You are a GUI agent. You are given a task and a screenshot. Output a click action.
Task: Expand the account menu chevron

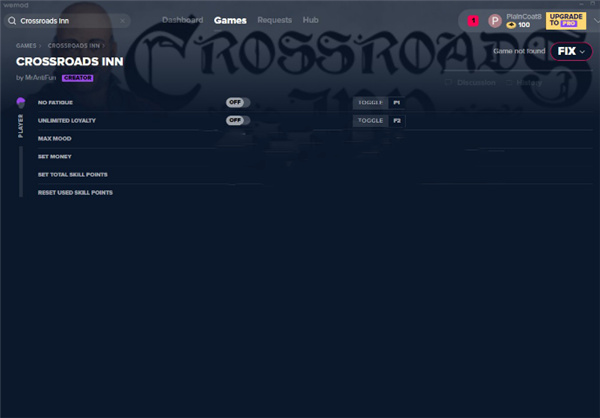point(596,21)
